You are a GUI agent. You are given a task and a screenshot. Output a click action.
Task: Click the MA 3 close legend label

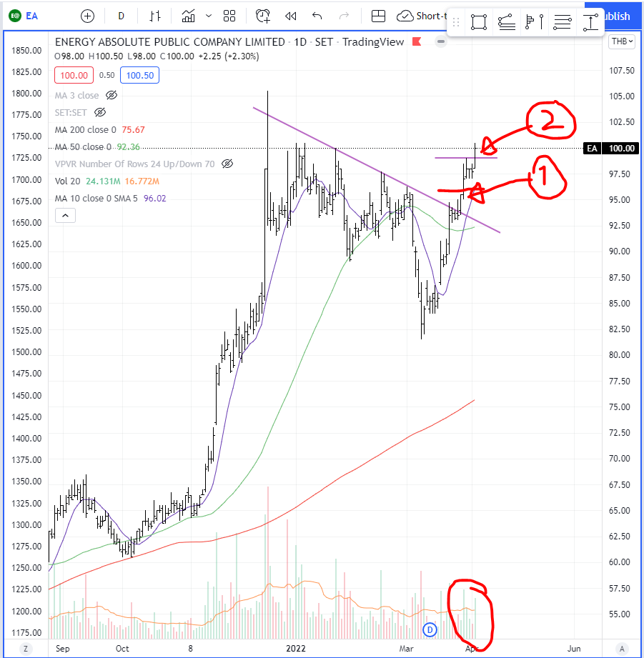[x=76, y=95]
